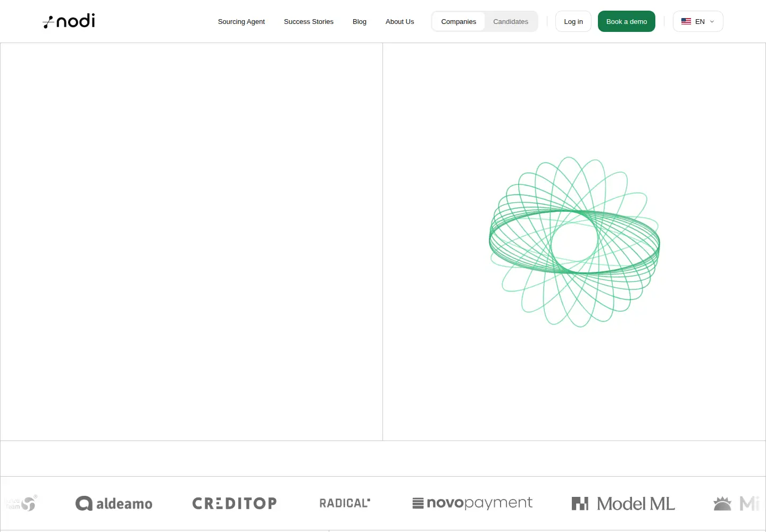Click the CREDITOP logo

[x=235, y=503]
